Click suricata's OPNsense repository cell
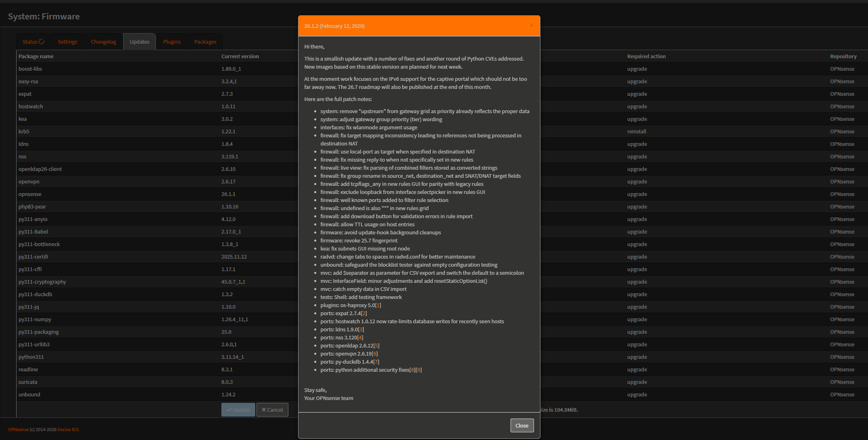Image resolution: width=868 pixels, height=440 pixels. pos(842,382)
